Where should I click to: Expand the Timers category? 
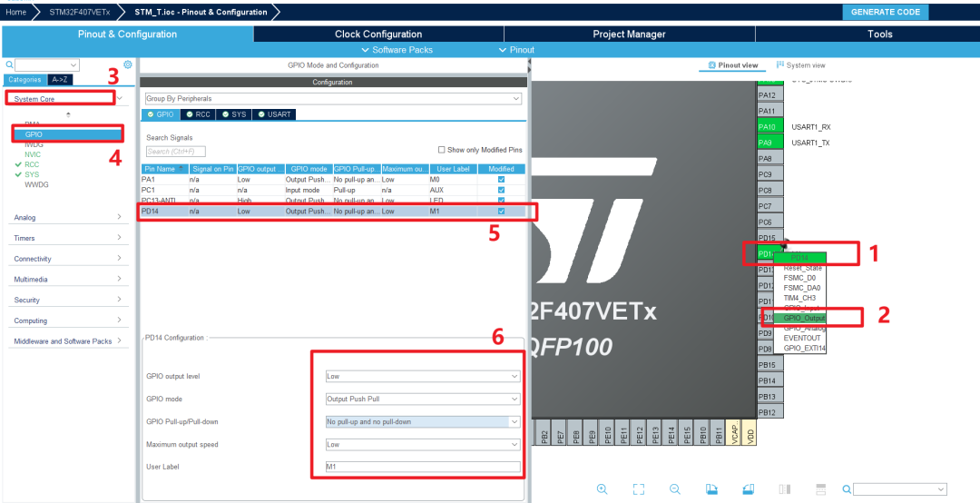click(x=67, y=238)
